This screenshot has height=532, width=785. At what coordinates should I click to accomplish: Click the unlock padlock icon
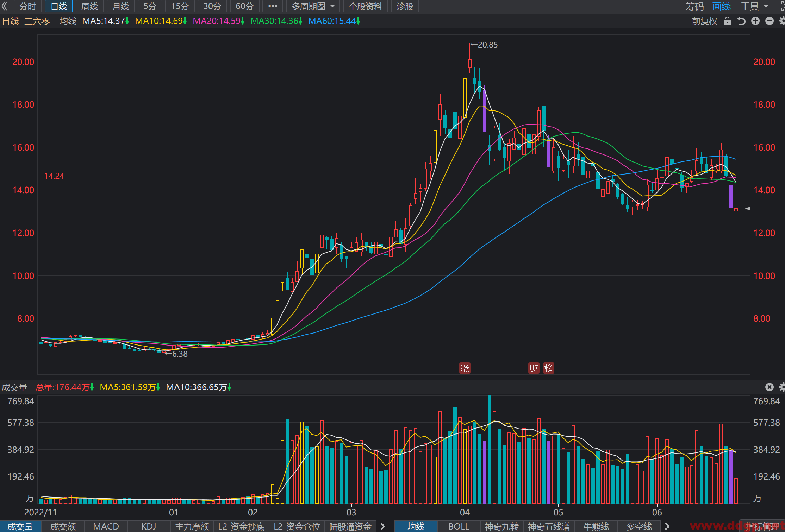click(x=727, y=21)
